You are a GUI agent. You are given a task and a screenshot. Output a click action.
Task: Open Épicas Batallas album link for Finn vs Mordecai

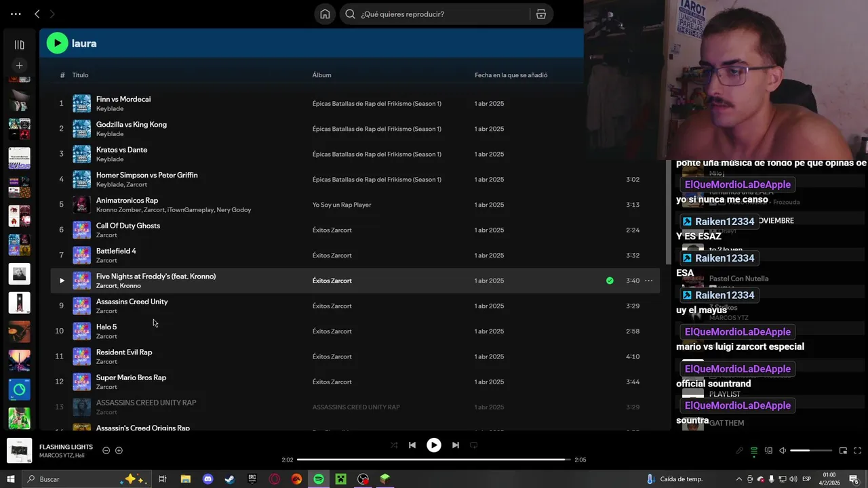(x=376, y=104)
